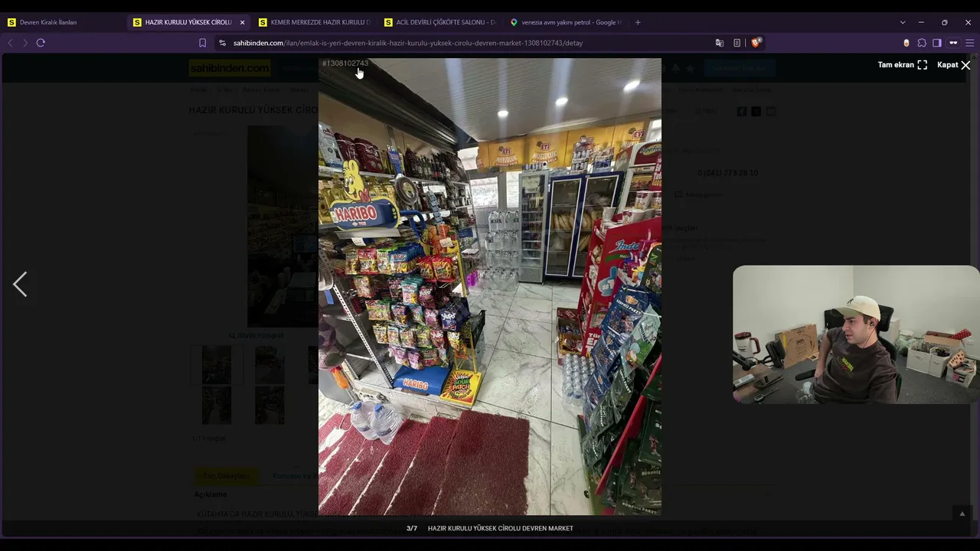Open the ACİL DEVİRLİ ÇİĞKÖFTE SALONU tab
980x551 pixels.
(x=439, y=22)
